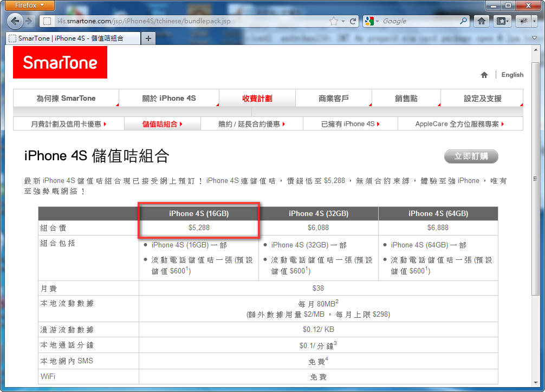Click the SmarTone home icon beside English
545x392 pixels.
click(x=484, y=75)
